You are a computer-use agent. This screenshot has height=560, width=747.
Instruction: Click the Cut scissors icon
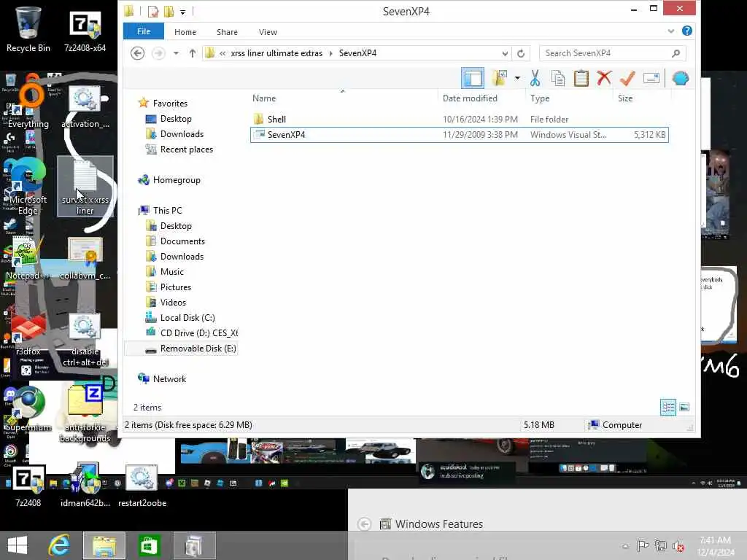pos(535,78)
